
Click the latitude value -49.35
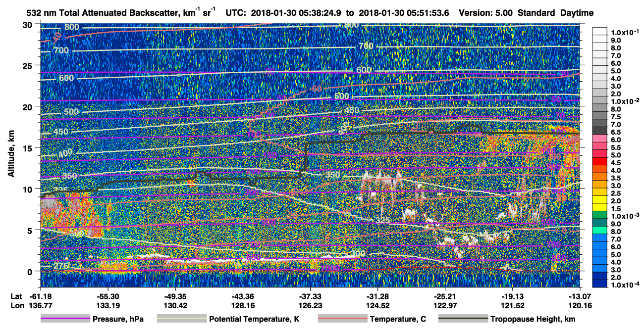[x=175, y=296]
